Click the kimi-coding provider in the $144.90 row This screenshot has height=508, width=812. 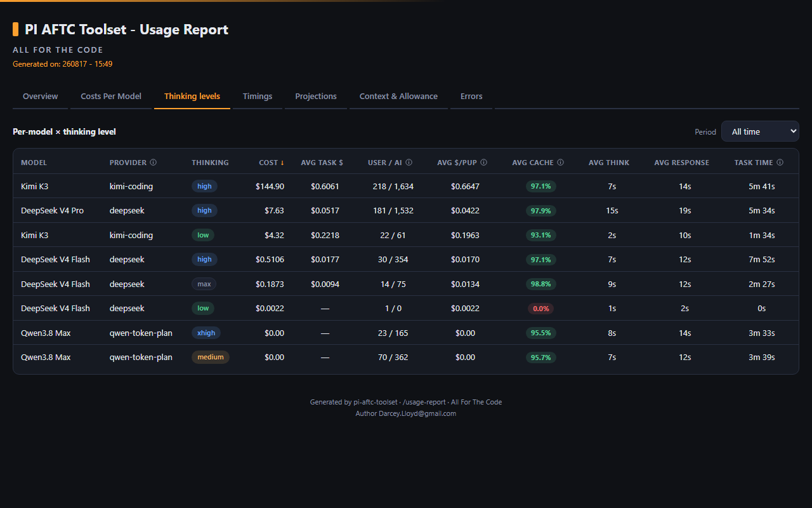coord(131,186)
